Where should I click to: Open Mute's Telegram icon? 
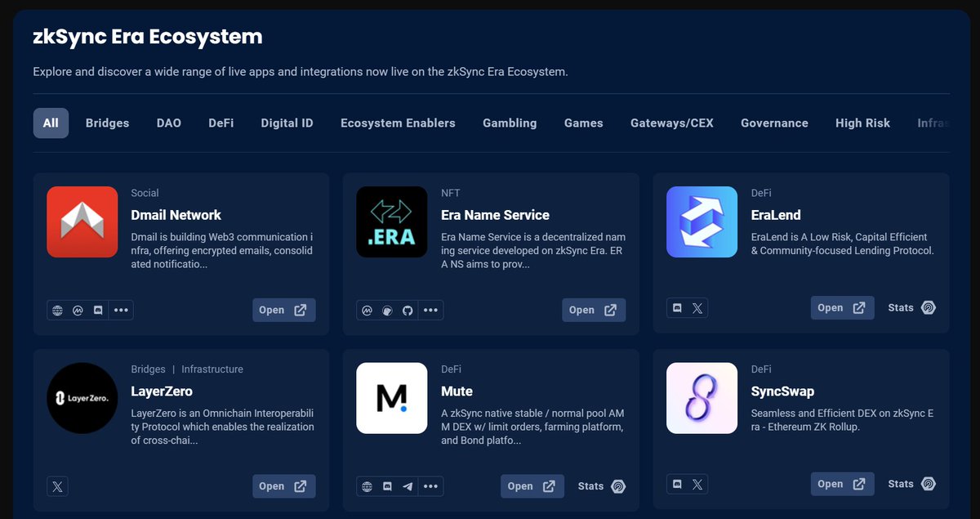(408, 486)
